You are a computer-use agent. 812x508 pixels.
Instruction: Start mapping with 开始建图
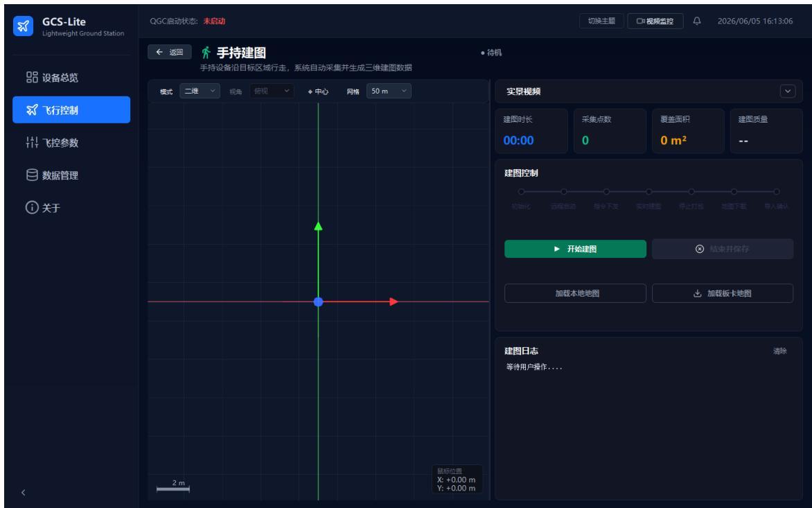[x=575, y=249]
